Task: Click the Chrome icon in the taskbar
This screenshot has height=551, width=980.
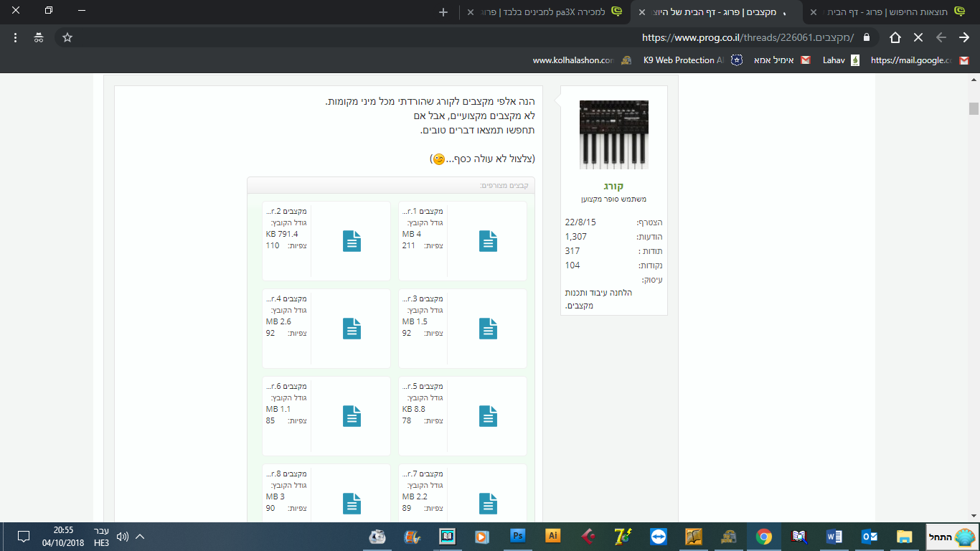Action: (x=764, y=536)
